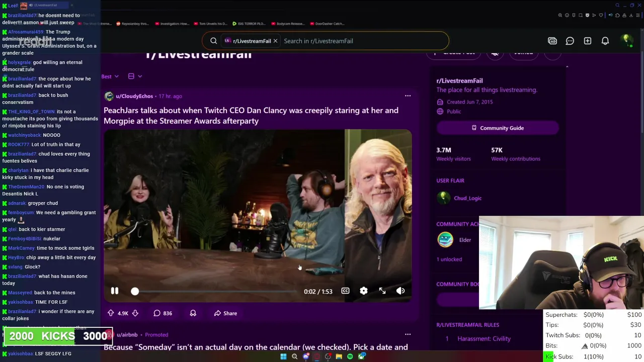Upvote the PeachJars post
The image size is (644, 362).
click(x=111, y=313)
